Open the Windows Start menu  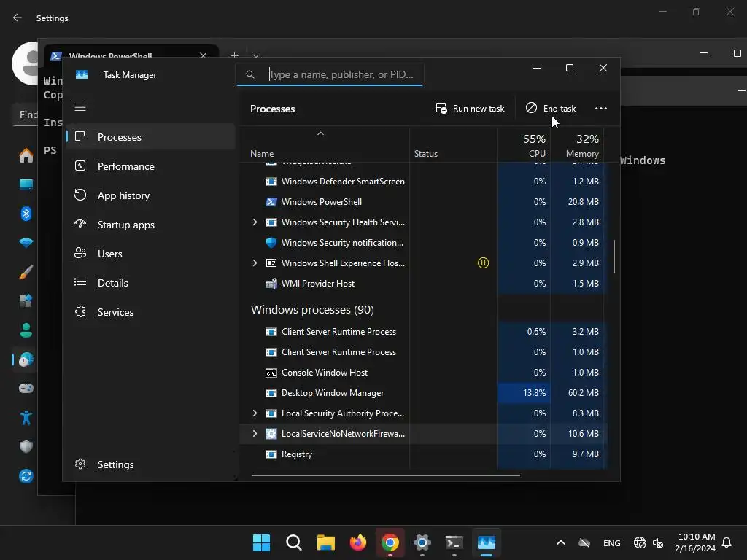[x=262, y=542]
